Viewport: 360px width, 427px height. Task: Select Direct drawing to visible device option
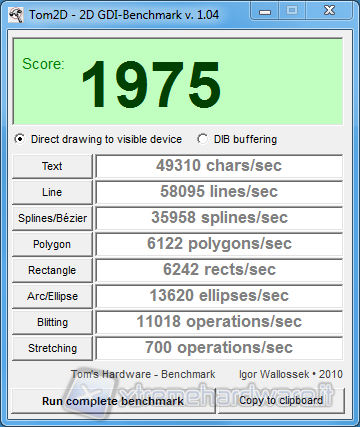point(98,139)
